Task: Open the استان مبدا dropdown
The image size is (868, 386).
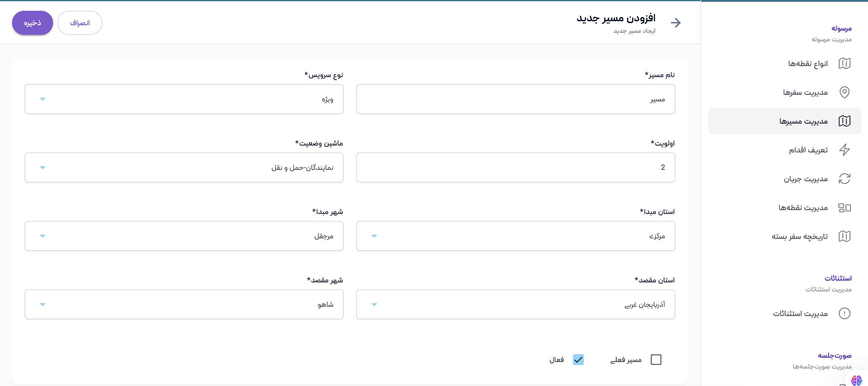Action: 516,236
